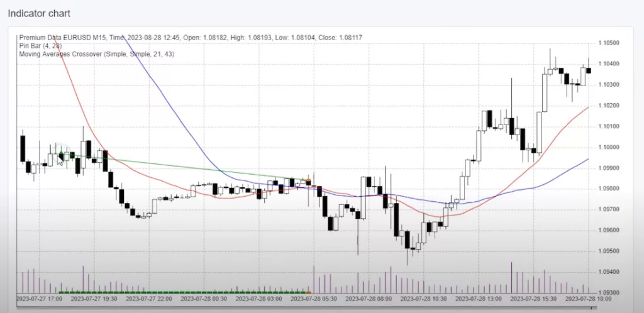Image resolution: width=644 pixels, height=313 pixels.
Task: Click the 2023-07-28 13:00 time axis label
Action: [478, 299]
